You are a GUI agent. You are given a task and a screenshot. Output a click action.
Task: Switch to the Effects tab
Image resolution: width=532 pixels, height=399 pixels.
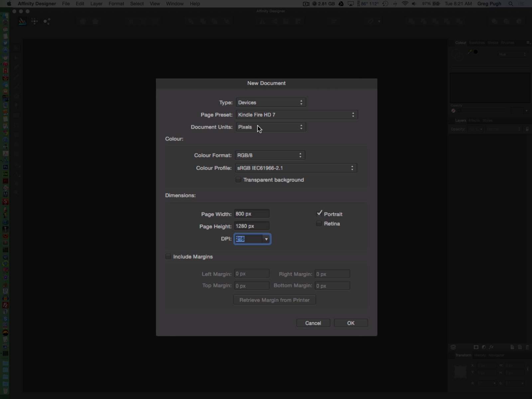pos(474,120)
